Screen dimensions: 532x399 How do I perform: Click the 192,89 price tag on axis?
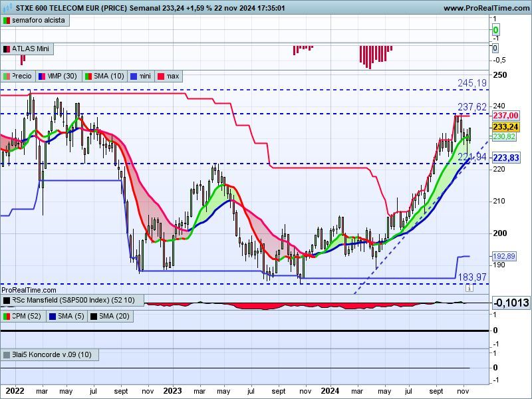tap(504, 257)
